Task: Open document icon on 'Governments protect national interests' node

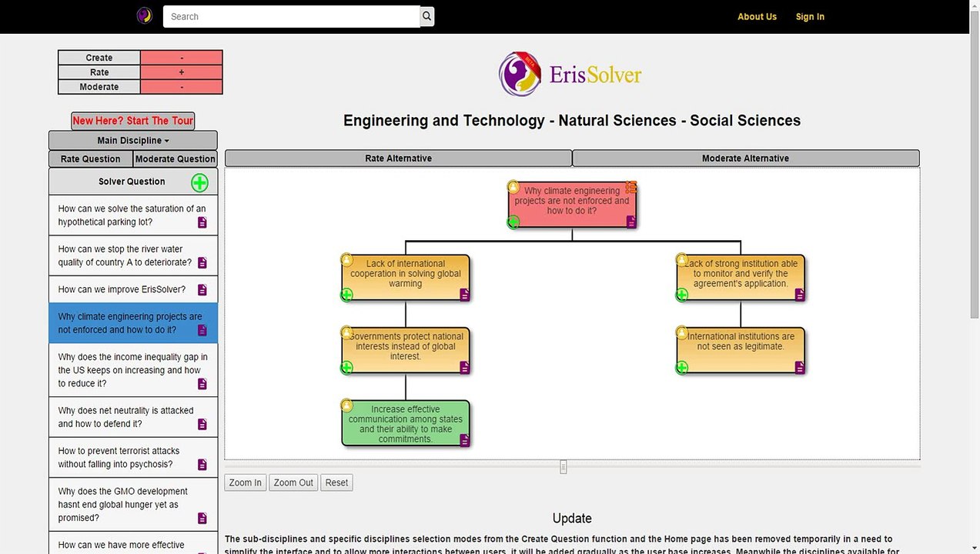Action: (x=465, y=368)
